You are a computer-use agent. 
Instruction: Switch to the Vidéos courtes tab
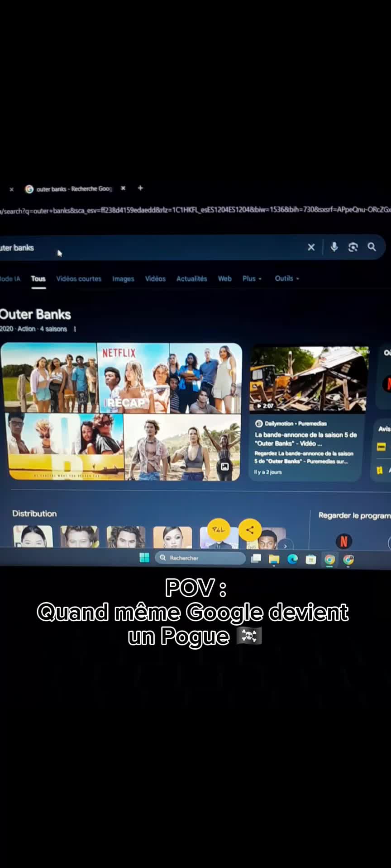(79, 279)
